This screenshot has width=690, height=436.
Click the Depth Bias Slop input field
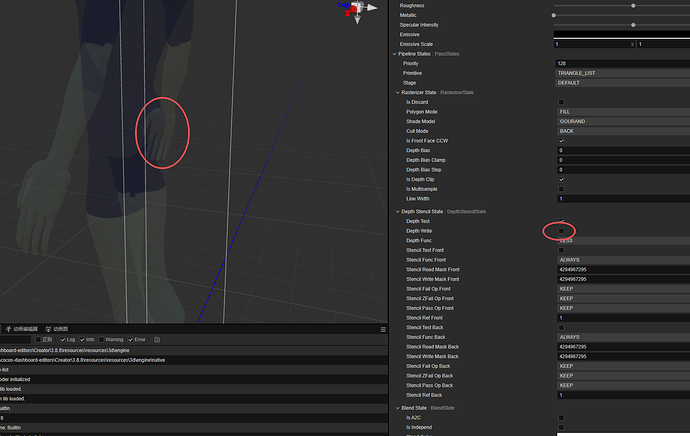[624, 170]
